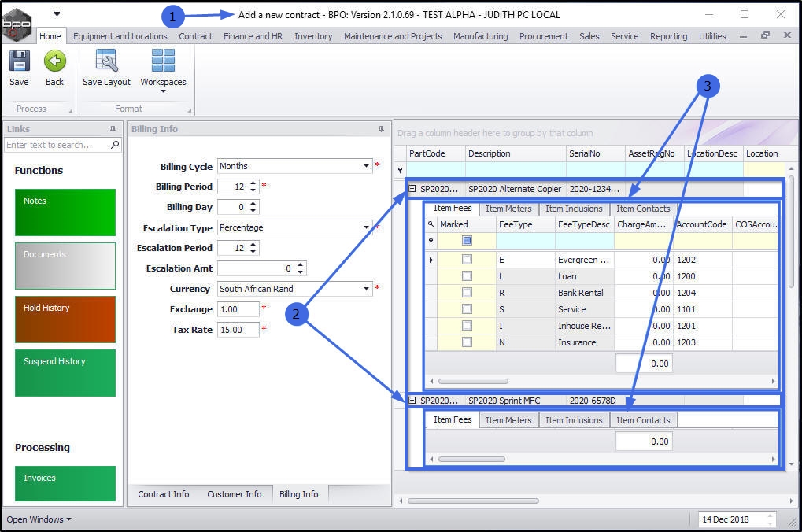Click the Documents function tile
Screen dimensions: 802x532
65,266
